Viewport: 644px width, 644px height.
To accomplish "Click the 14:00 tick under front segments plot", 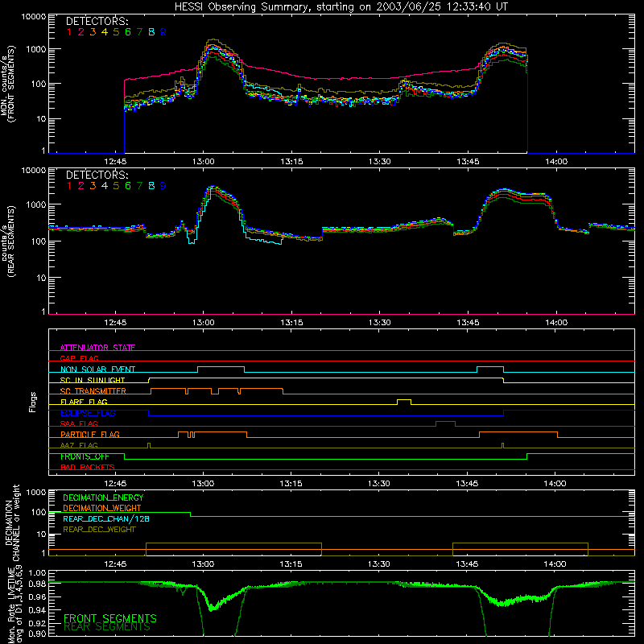I will click(x=556, y=162).
